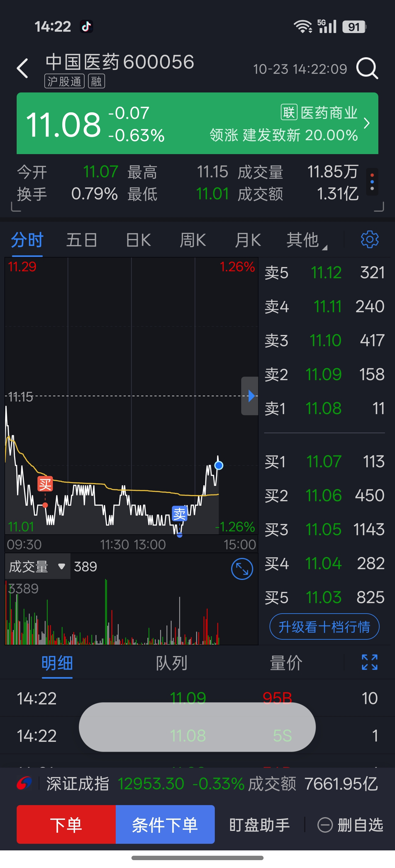Screen dimensions: 395x868
Task: Tap the 深证成指 index ticker bar
Action: pyautogui.click(x=197, y=783)
